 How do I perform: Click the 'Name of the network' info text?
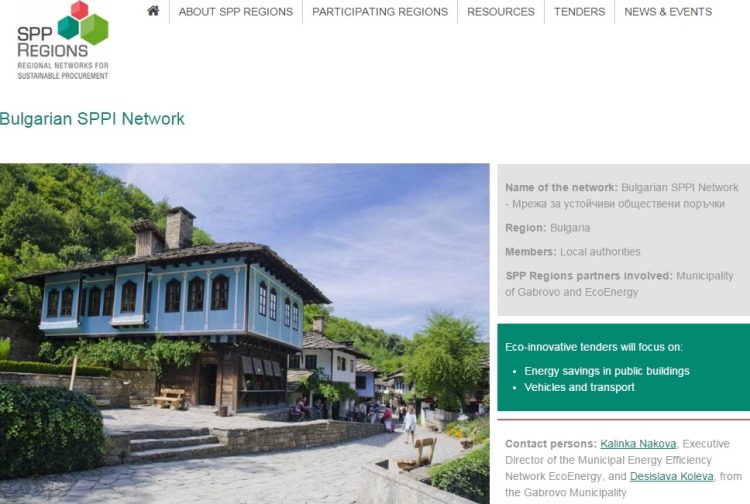(622, 196)
